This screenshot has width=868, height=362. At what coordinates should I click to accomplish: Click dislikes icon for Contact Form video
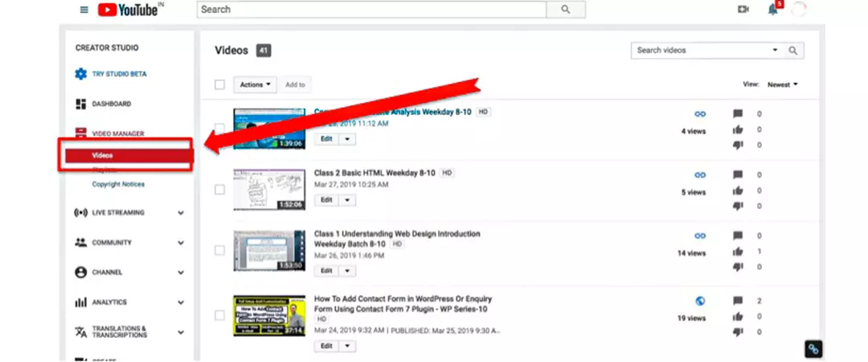point(737,331)
